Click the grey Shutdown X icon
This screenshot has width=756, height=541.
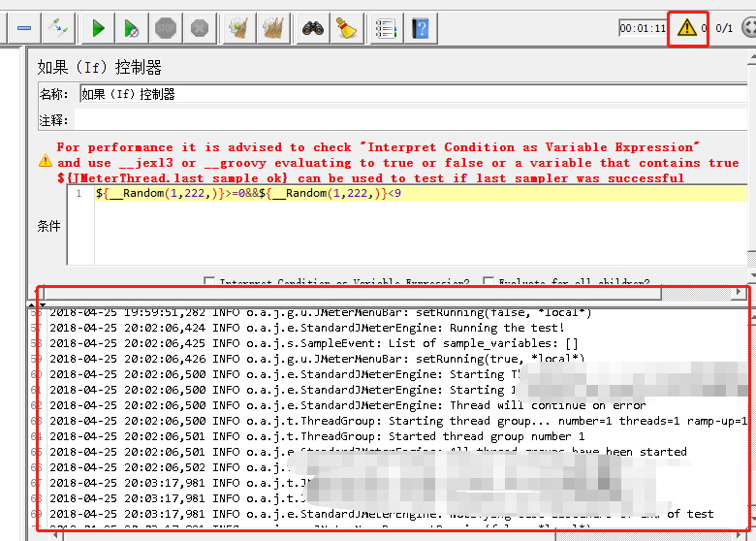pos(199,28)
